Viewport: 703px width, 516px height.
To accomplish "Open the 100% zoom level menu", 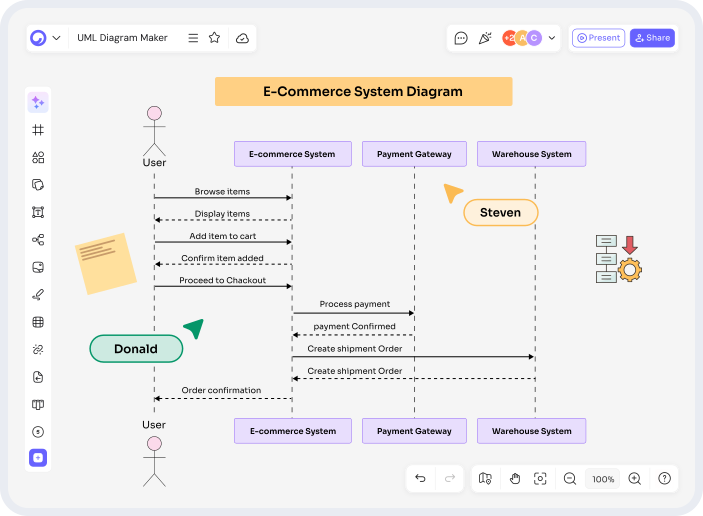I will coord(603,479).
